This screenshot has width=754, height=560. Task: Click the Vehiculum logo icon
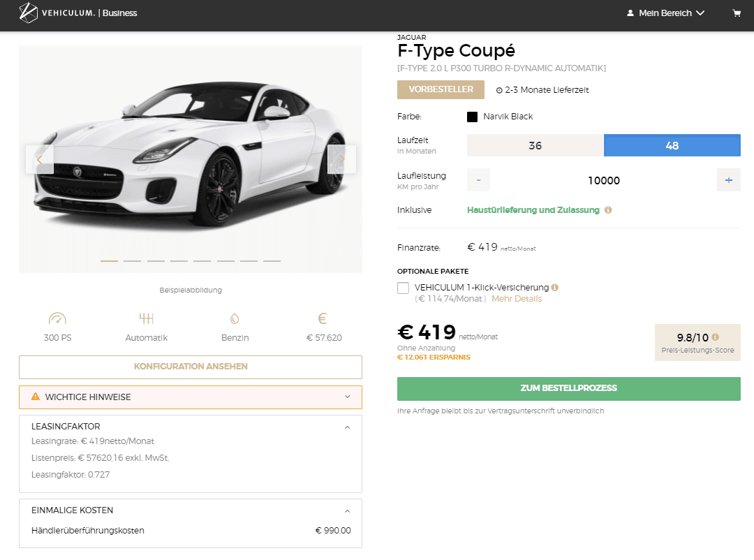coord(29,13)
